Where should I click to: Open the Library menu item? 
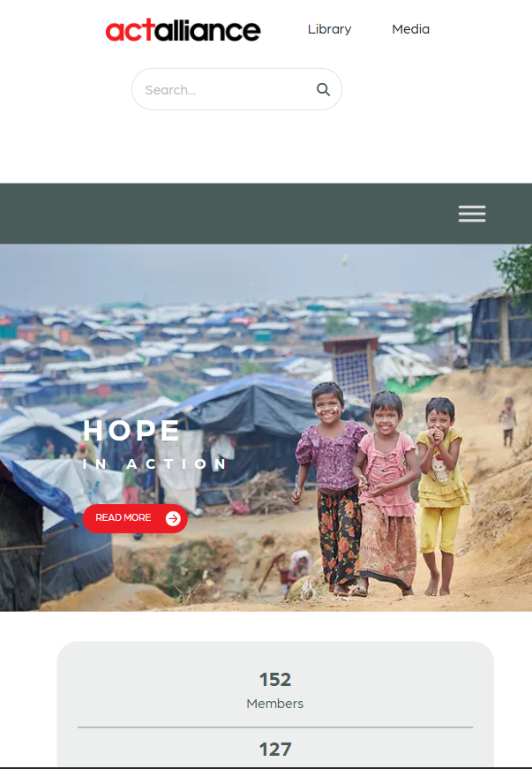tap(329, 29)
